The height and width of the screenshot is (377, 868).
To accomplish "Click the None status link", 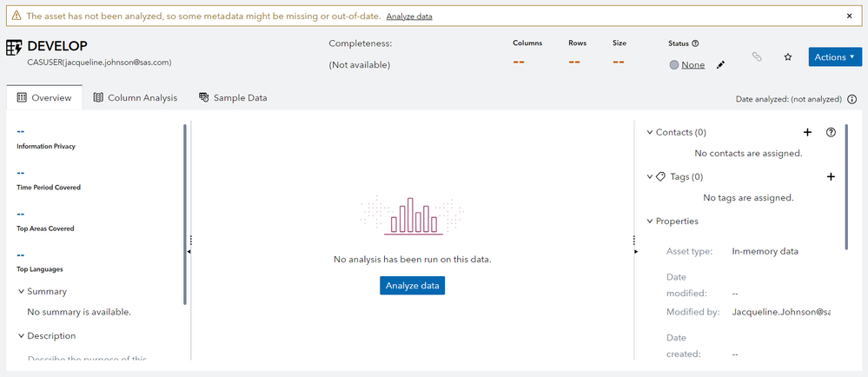I will point(692,65).
